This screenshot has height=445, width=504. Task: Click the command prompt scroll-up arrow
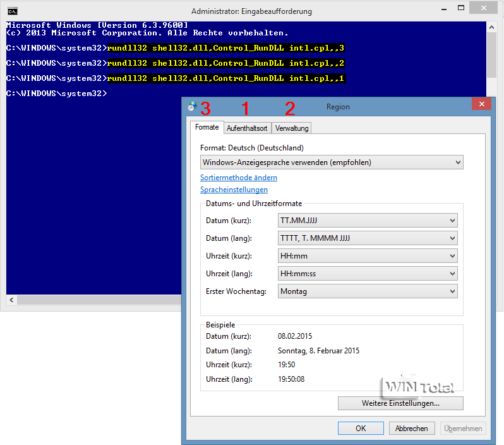[x=492, y=27]
